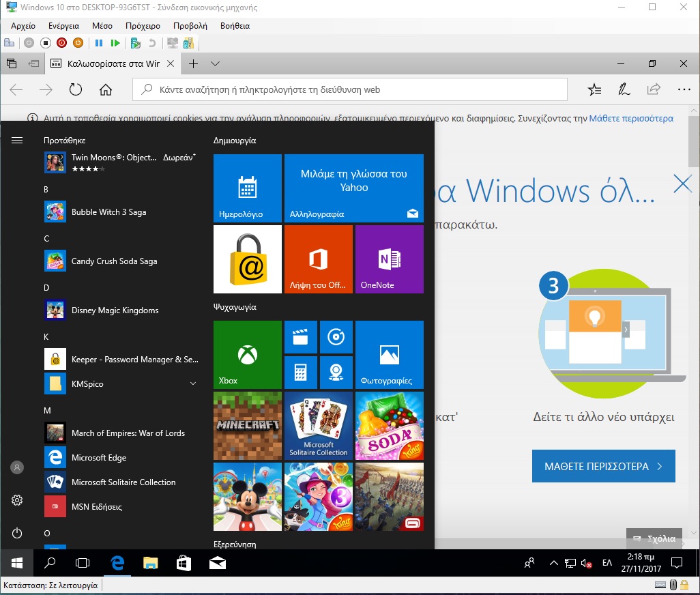
Task: Click the Windows Start button
Action: tap(16, 563)
